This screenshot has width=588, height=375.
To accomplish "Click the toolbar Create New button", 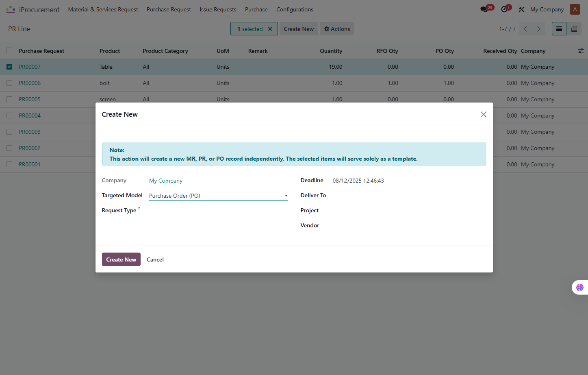I will pos(299,29).
